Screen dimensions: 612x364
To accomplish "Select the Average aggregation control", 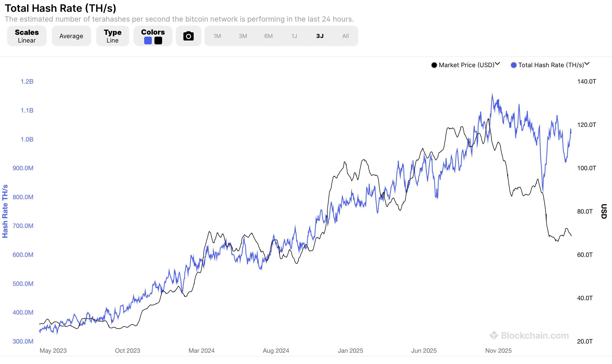I will click(71, 36).
